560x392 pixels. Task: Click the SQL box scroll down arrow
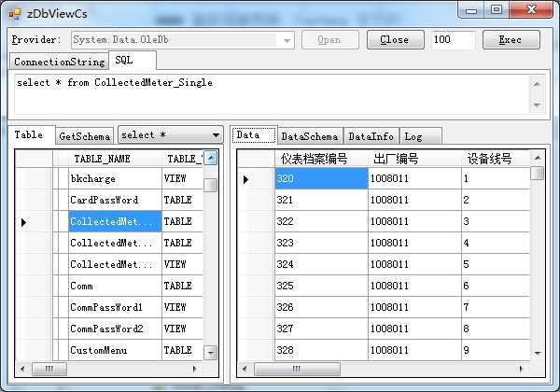[537, 105]
